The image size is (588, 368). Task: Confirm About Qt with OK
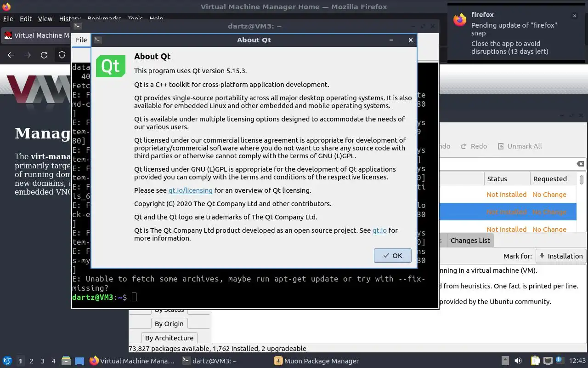(x=392, y=256)
